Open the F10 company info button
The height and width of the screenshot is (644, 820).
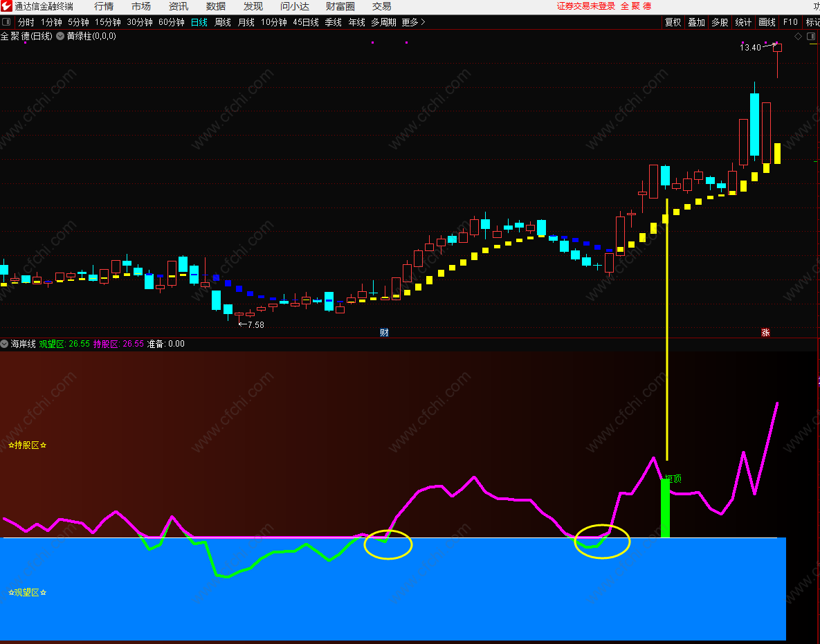click(x=790, y=22)
